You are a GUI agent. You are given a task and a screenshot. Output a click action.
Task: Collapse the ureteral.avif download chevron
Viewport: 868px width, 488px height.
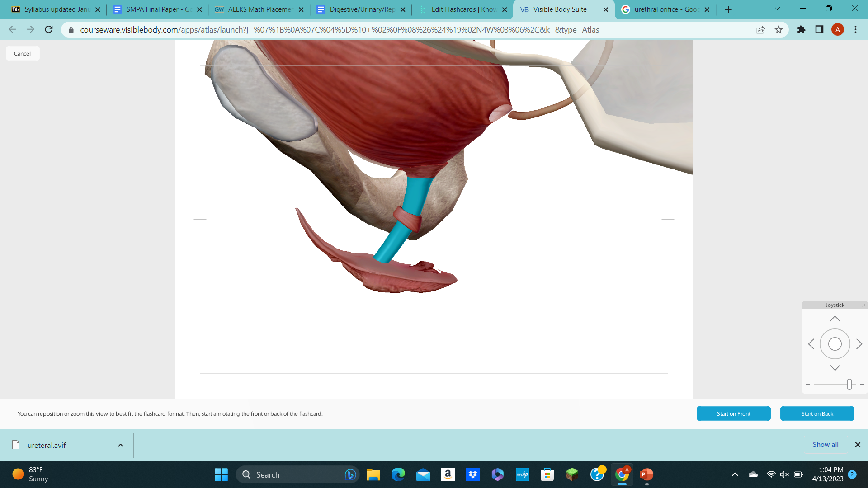click(120, 445)
